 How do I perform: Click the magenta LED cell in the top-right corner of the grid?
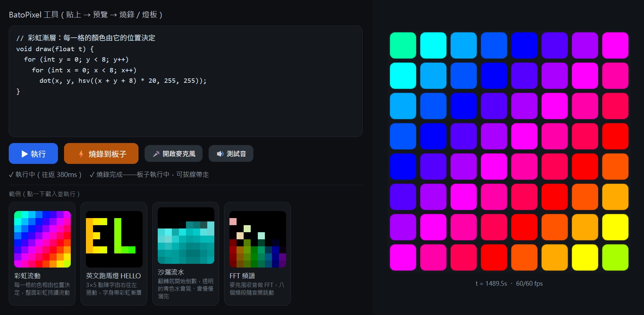pos(615,45)
